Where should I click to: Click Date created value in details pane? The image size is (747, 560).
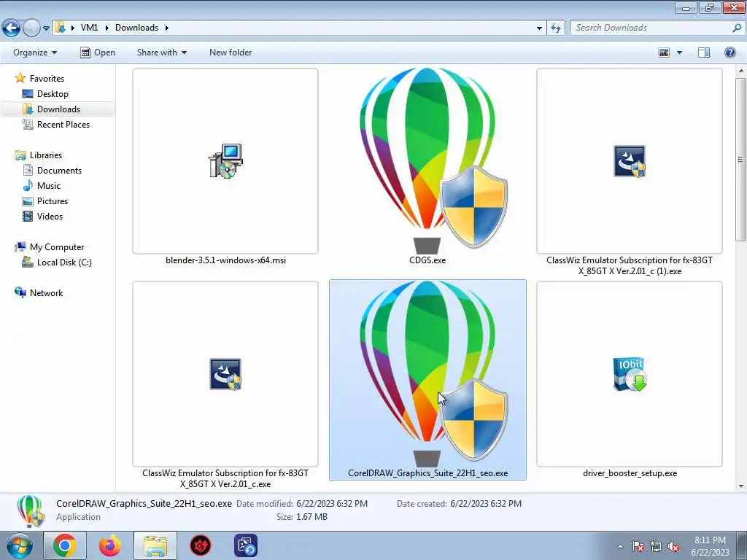(x=485, y=503)
